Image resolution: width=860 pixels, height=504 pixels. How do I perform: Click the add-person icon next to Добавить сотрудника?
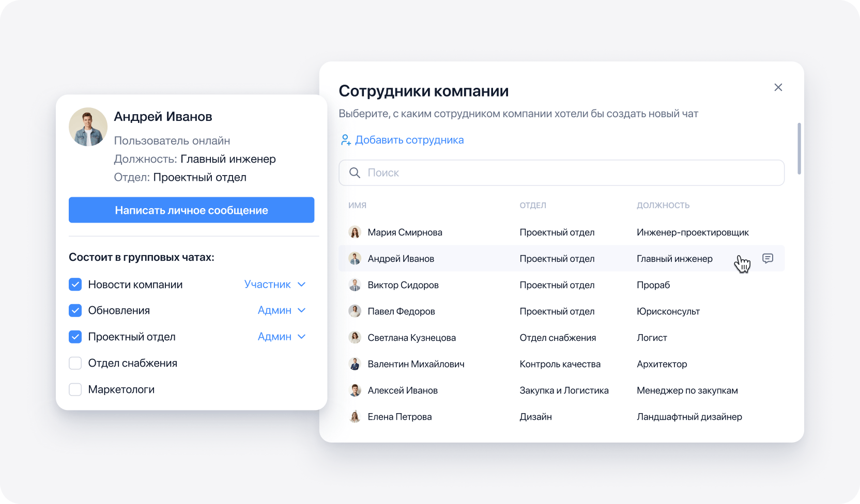(346, 139)
